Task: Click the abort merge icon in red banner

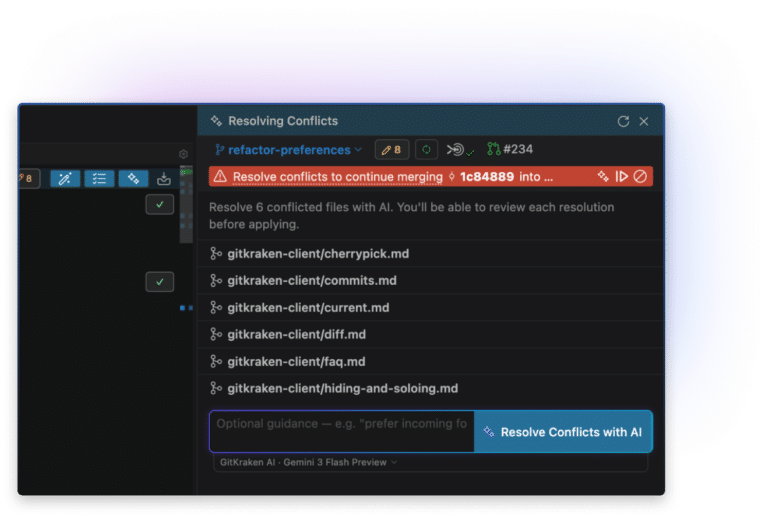Action: [640, 176]
